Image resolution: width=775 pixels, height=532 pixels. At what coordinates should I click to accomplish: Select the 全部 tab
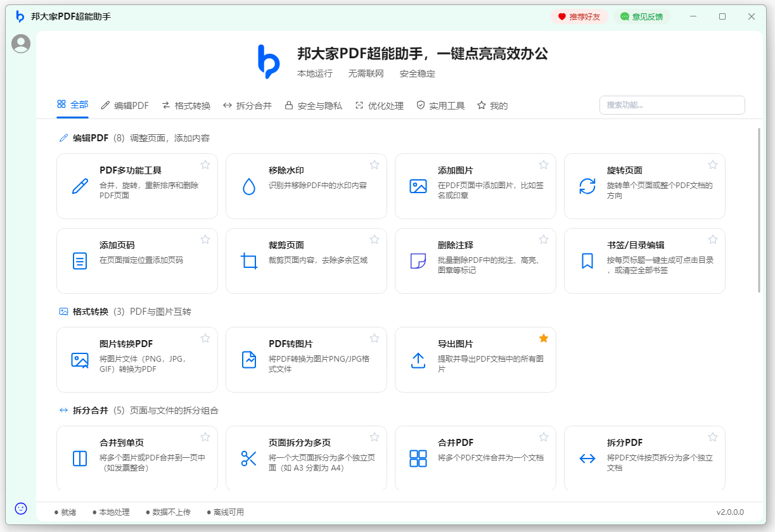pos(72,105)
